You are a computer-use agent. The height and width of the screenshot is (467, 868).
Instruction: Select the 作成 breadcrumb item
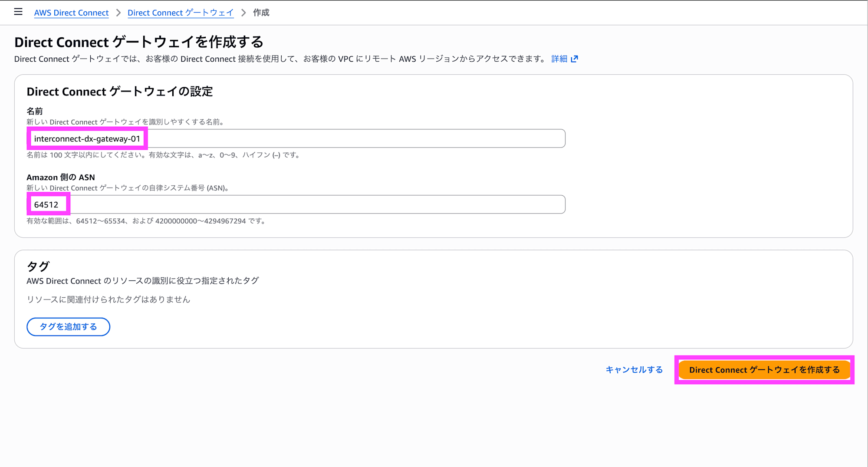[260, 13]
